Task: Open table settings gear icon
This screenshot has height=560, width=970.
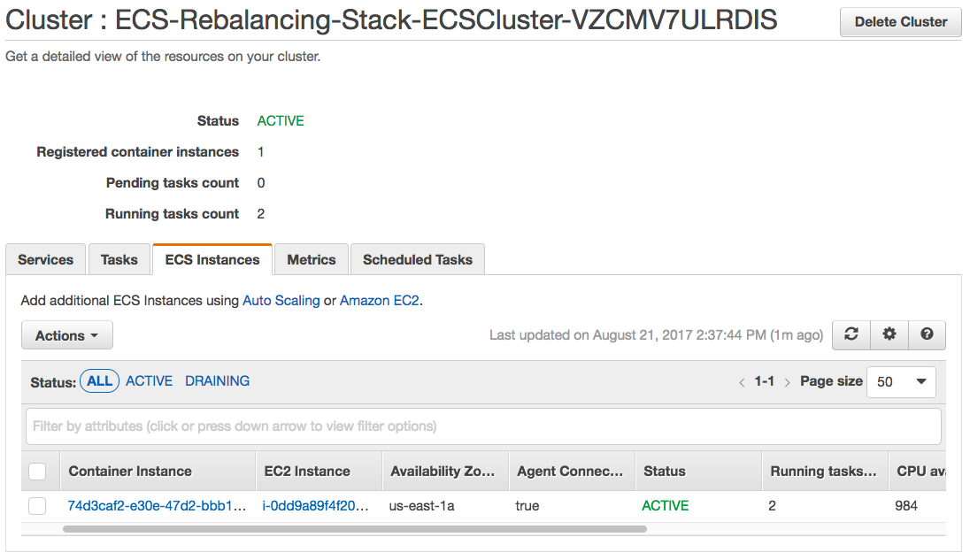Action: [x=889, y=334]
